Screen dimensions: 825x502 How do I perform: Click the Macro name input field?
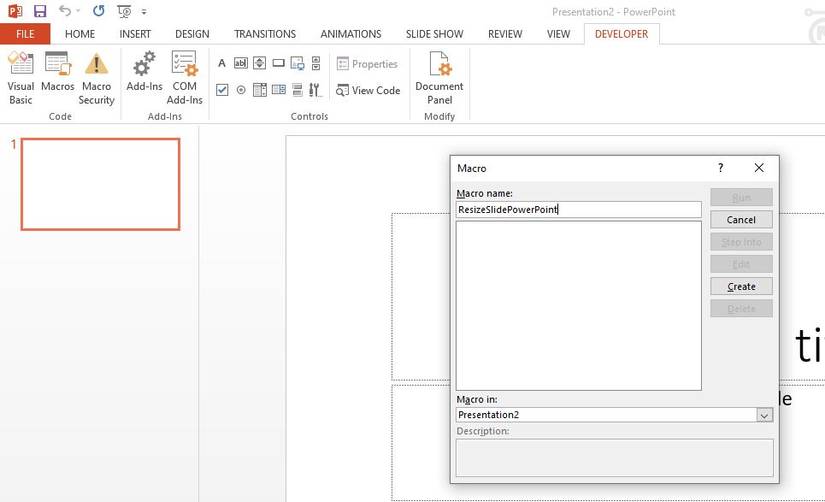[578, 209]
